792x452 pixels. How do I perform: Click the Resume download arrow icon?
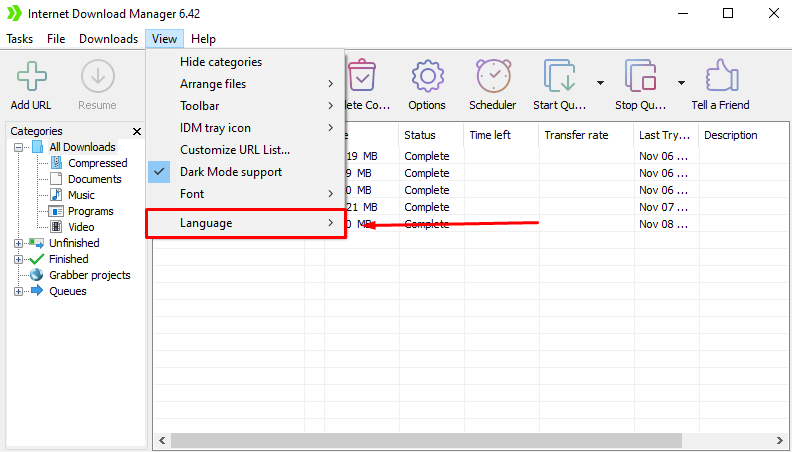tap(97, 76)
